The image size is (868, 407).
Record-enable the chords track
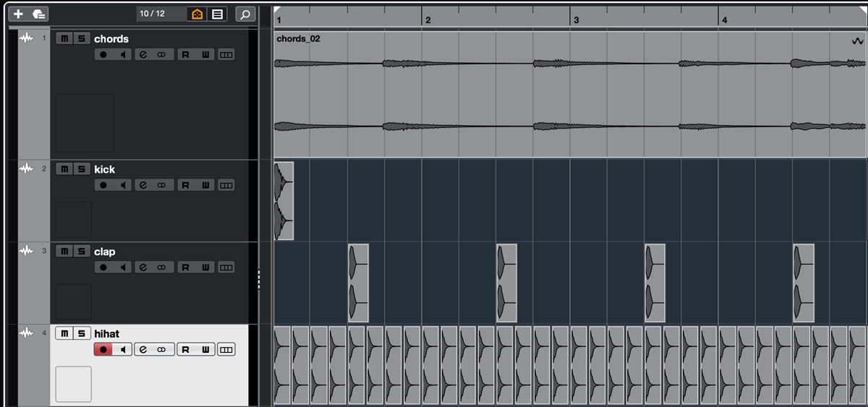pyautogui.click(x=103, y=54)
